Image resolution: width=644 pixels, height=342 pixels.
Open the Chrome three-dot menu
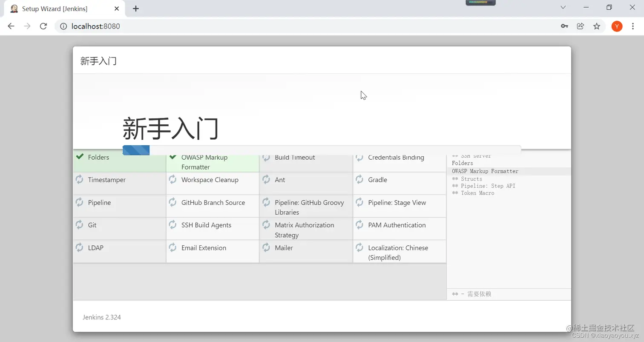(633, 26)
